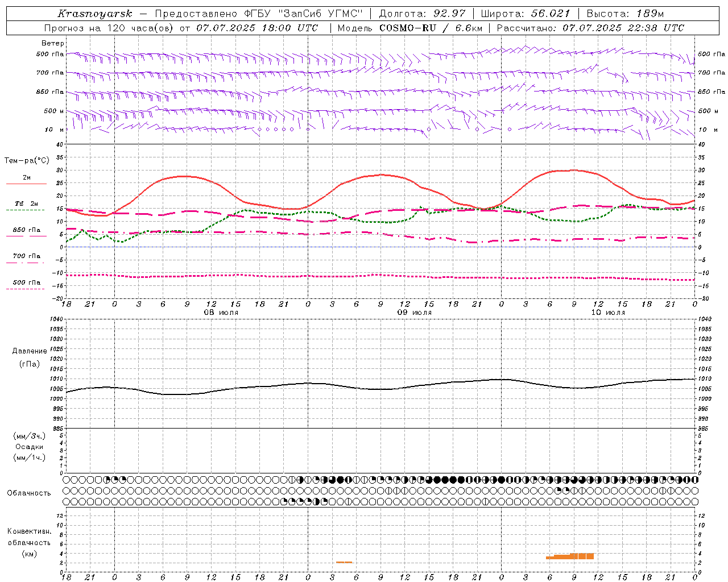Click the 'Широта: 56.021' latitude value
Viewport: 728px width, 582px height.
(526, 14)
